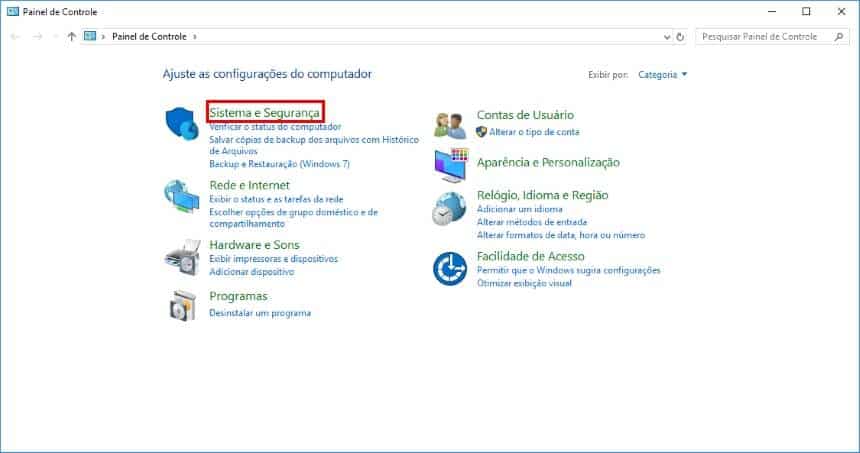Minimize the Painel de Controle window
The width and height of the screenshot is (860, 453).
[772, 12]
